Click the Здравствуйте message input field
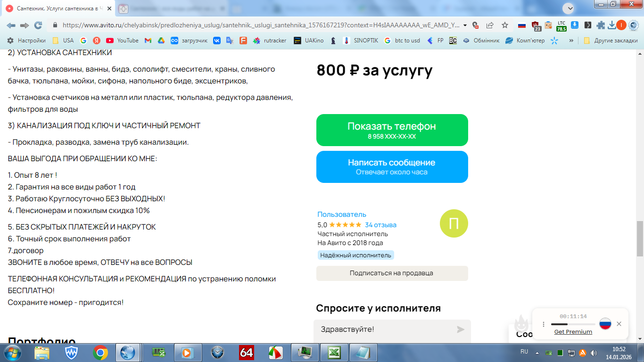 coord(384,329)
